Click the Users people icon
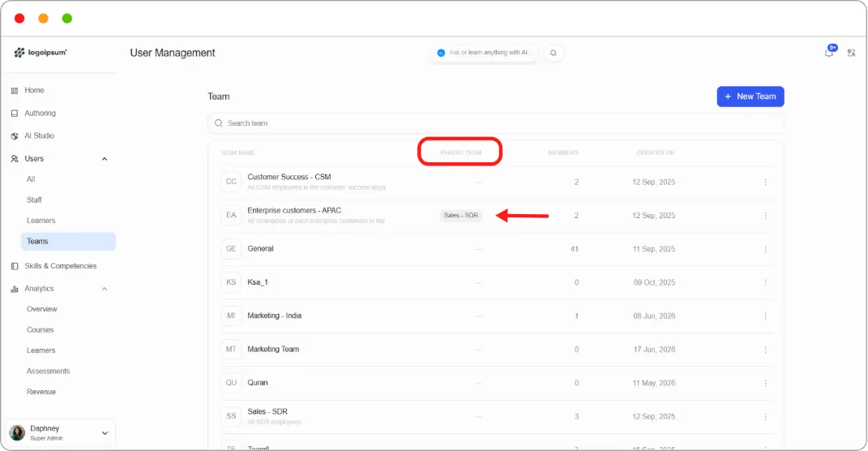 [15, 158]
